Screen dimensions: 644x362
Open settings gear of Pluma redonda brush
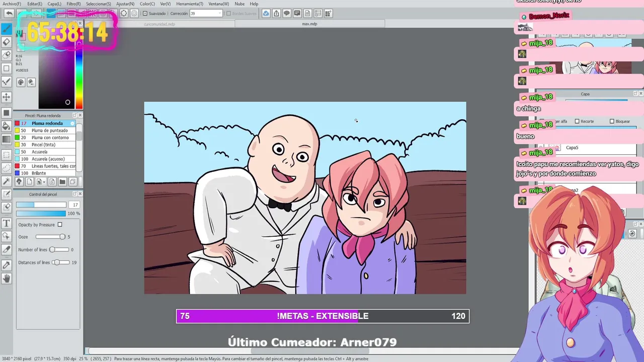click(x=72, y=123)
